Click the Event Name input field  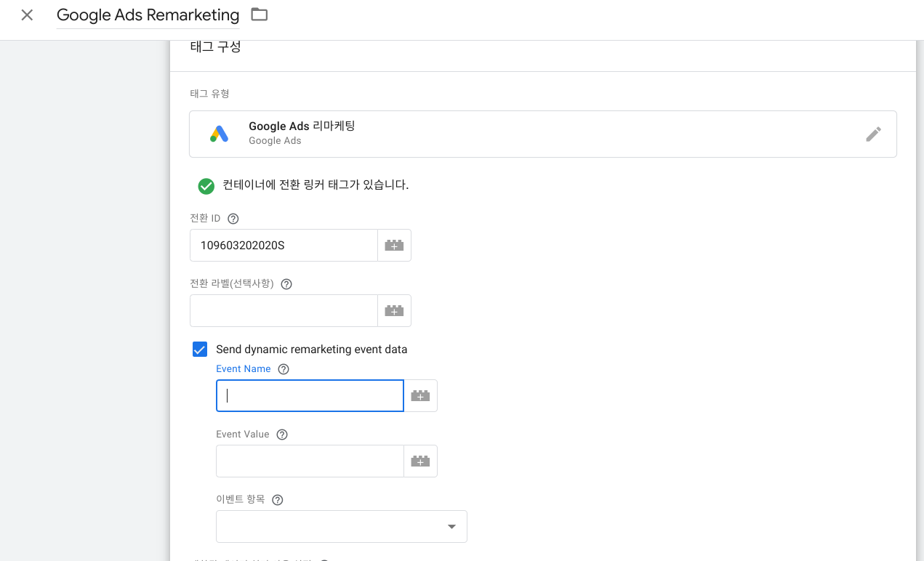[310, 396]
